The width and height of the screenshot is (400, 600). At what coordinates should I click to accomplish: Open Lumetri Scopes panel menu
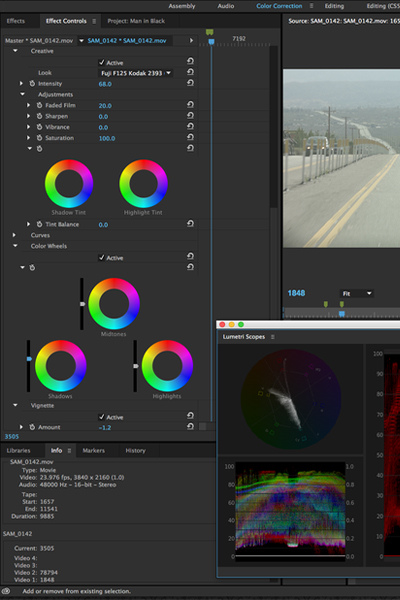[273, 337]
